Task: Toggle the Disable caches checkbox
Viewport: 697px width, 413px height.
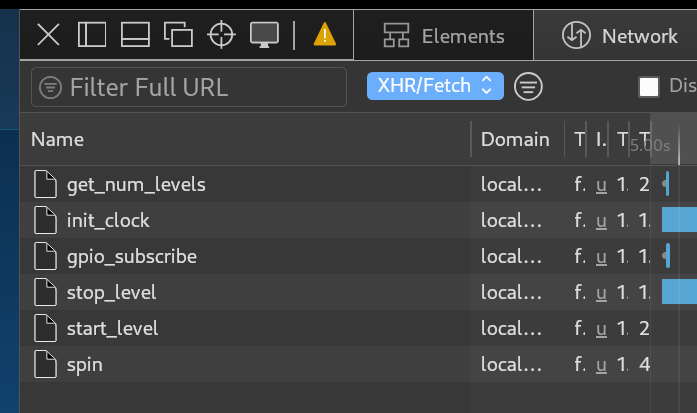Action: 649,86
